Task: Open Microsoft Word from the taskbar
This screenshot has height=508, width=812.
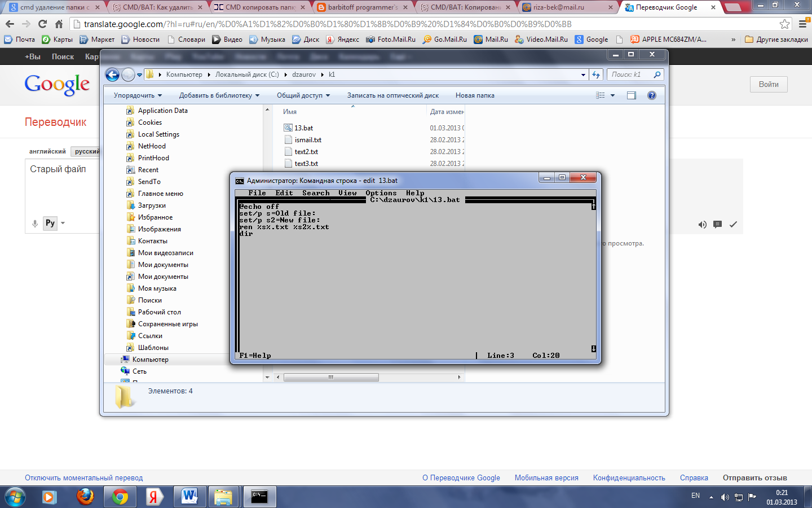Action: 189,497
